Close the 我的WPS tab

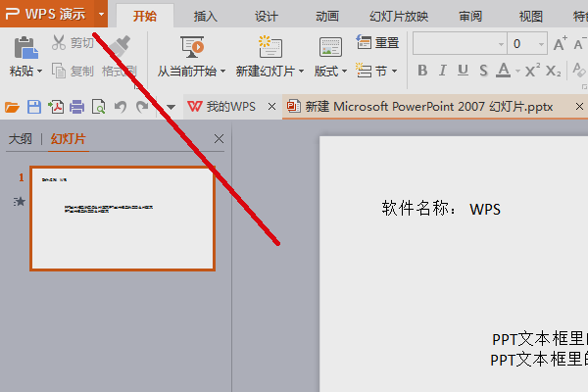tap(271, 107)
